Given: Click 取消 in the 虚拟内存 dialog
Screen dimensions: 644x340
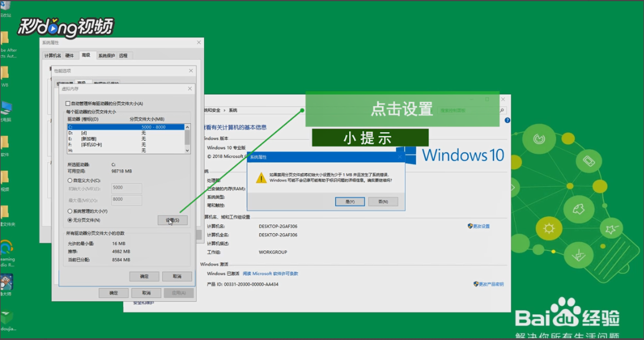Looking at the screenshot, I should click(x=177, y=276).
